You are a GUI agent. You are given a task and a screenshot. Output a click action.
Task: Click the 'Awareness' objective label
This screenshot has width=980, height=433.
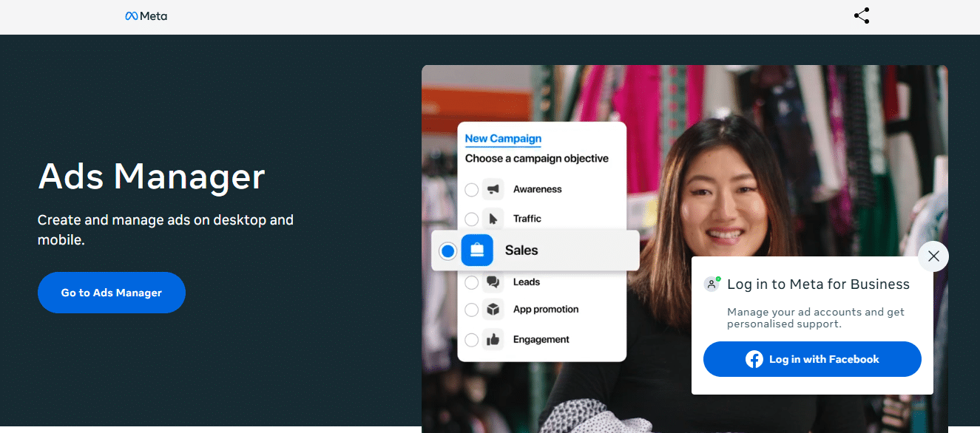[x=538, y=190]
